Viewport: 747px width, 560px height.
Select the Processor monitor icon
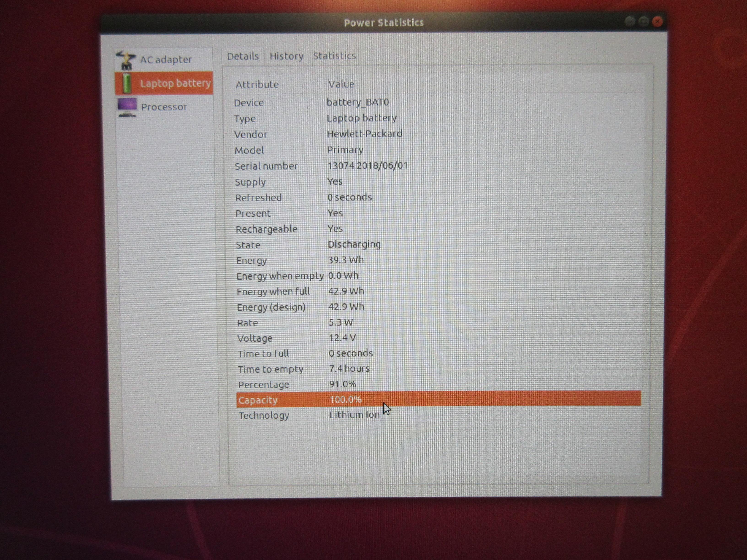point(127,107)
